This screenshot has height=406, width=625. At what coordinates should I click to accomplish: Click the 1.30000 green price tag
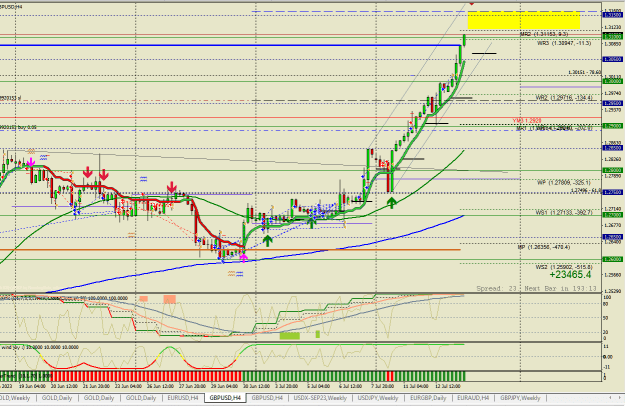612,81
